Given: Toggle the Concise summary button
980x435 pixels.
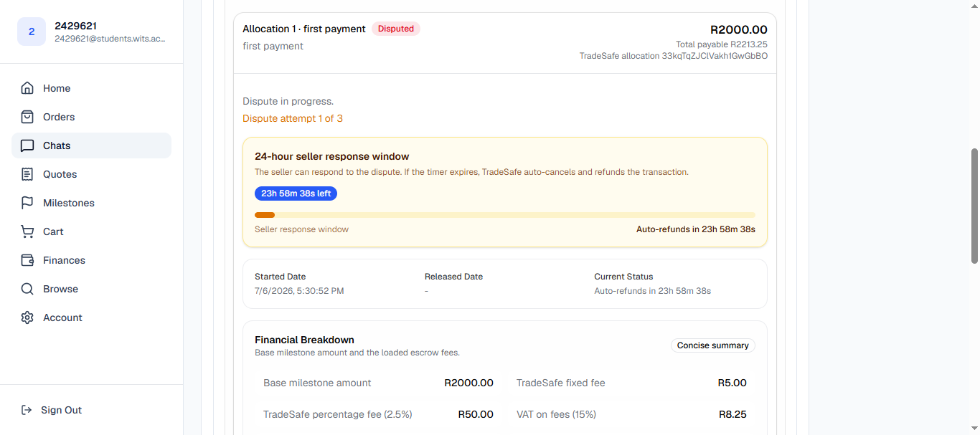Looking at the screenshot, I should [x=713, y=345].
